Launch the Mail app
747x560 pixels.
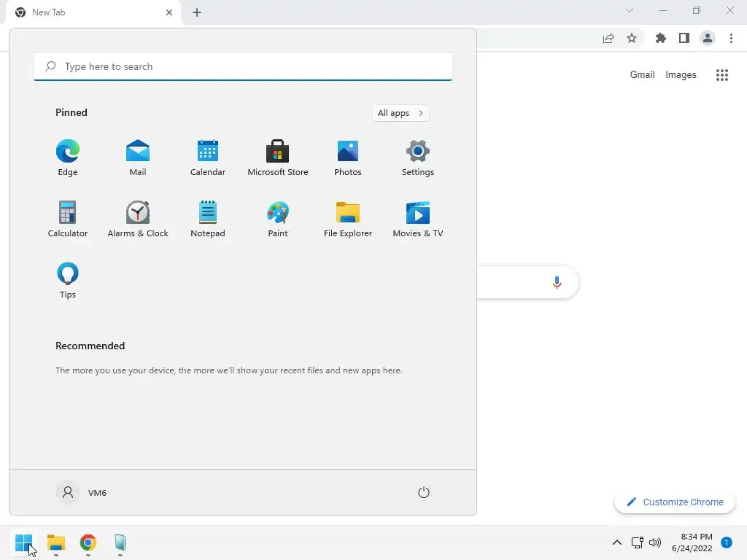pyautogui.click(x=138, y=157)
